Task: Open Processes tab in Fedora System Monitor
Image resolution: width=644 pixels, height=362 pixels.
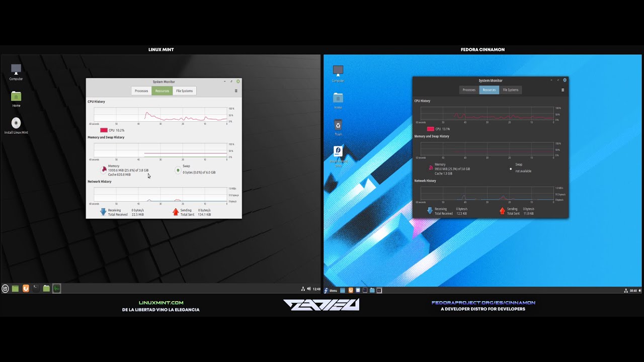Action: 469,90
